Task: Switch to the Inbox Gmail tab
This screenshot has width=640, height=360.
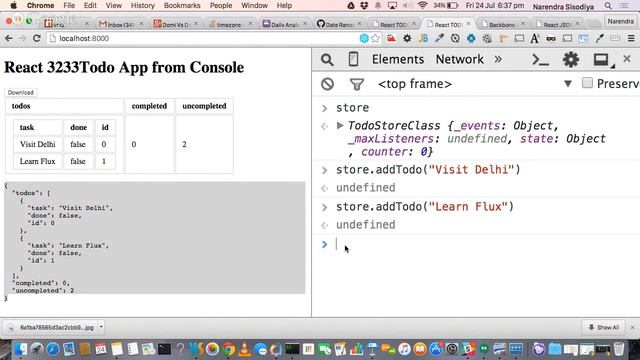Action: (120, 24)
